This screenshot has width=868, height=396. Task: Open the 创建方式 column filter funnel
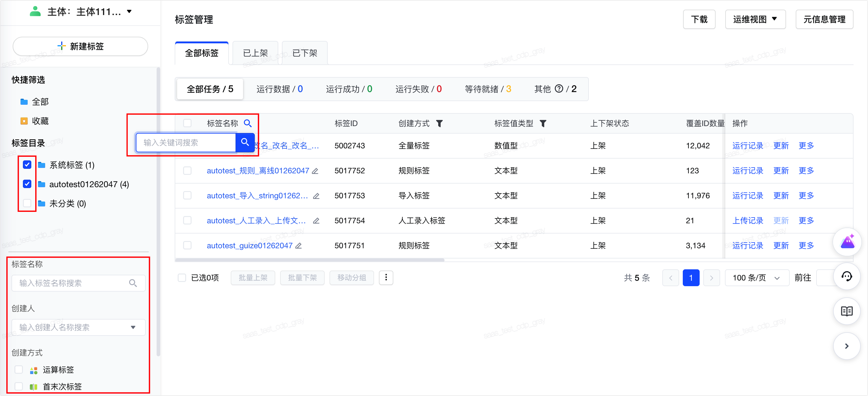click(x=439, y=124)
